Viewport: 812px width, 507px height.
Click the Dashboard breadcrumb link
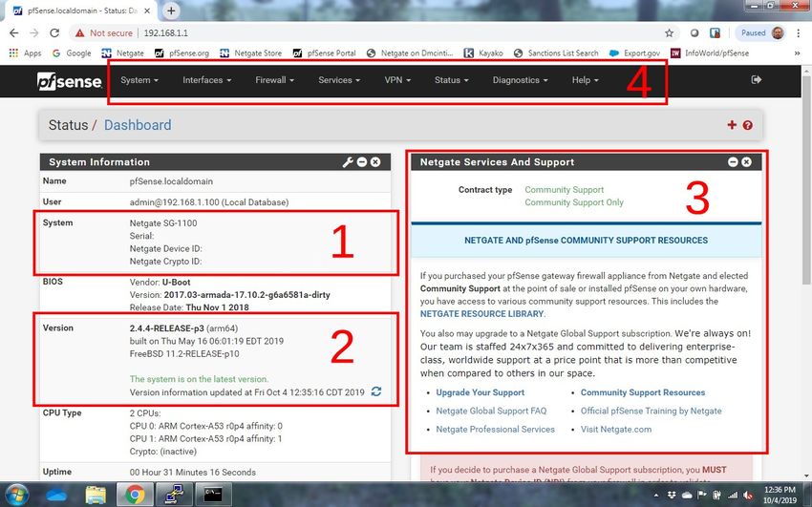(x=138, y=125)
